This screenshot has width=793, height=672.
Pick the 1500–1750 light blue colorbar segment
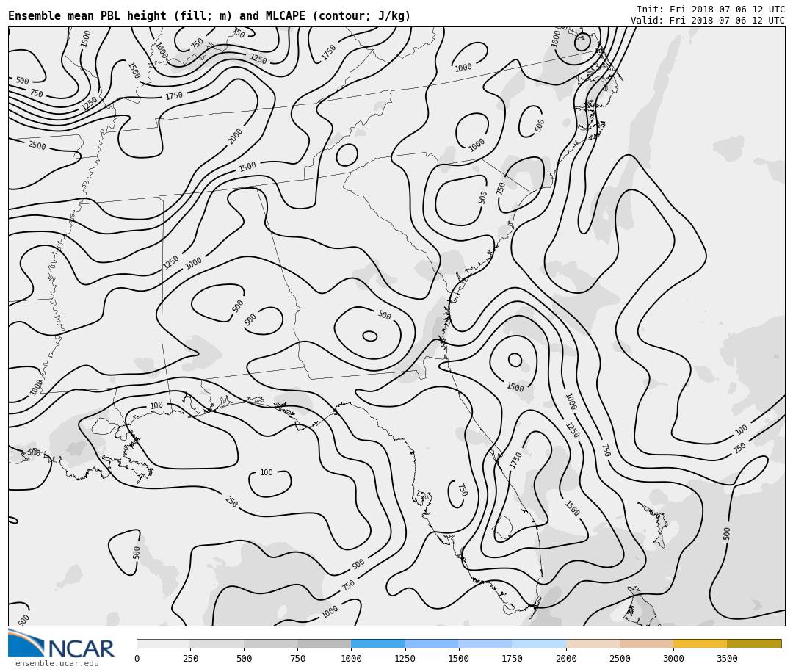pos(485,643)
